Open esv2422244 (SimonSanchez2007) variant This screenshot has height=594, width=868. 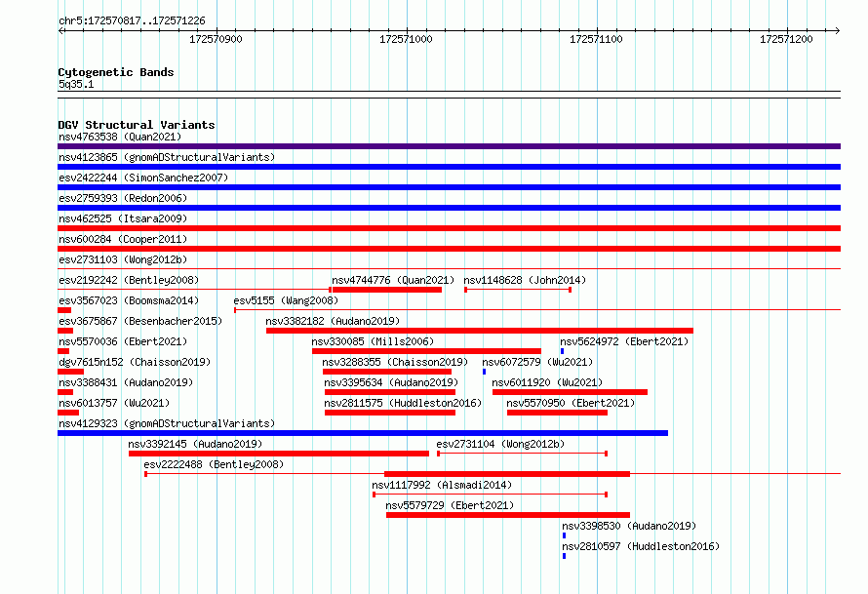coord(143,178)
